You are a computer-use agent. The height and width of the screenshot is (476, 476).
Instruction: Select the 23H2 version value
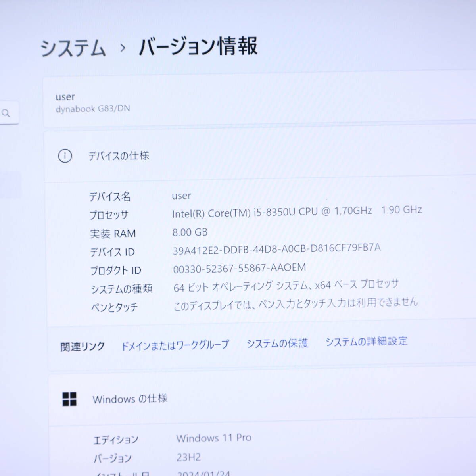tap(189, 457)
